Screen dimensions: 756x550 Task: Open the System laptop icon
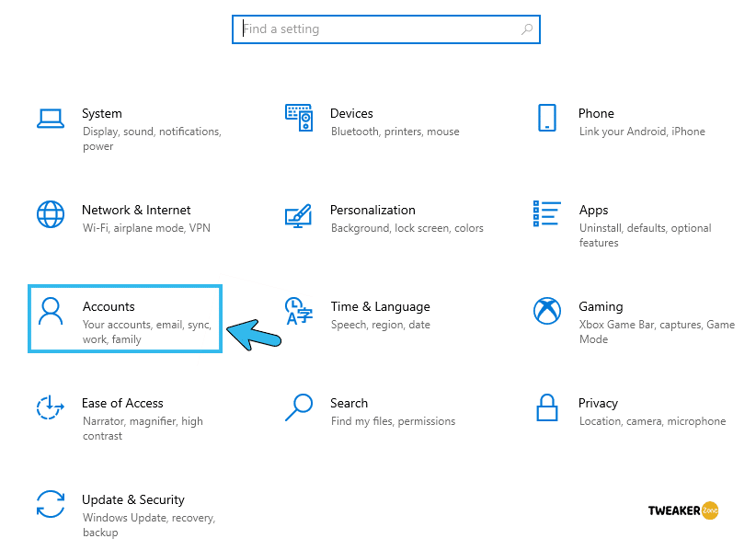[51, 119]
